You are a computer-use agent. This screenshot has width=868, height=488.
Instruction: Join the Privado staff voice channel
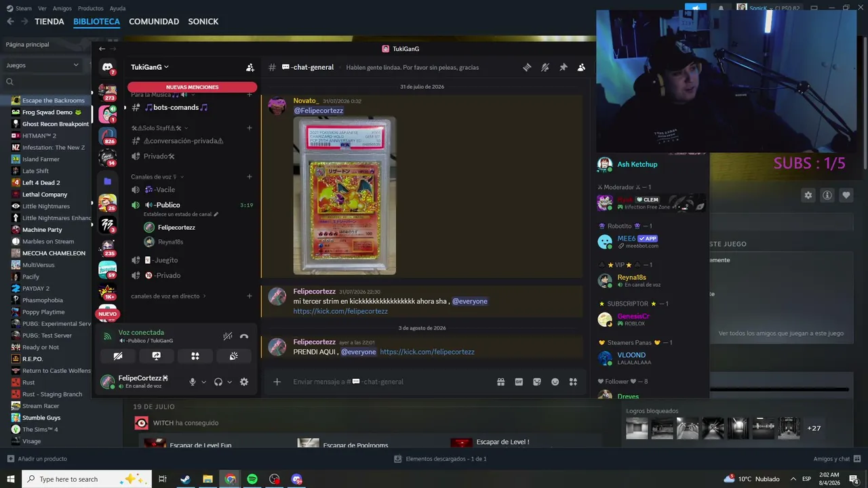(x=159, y=156)
